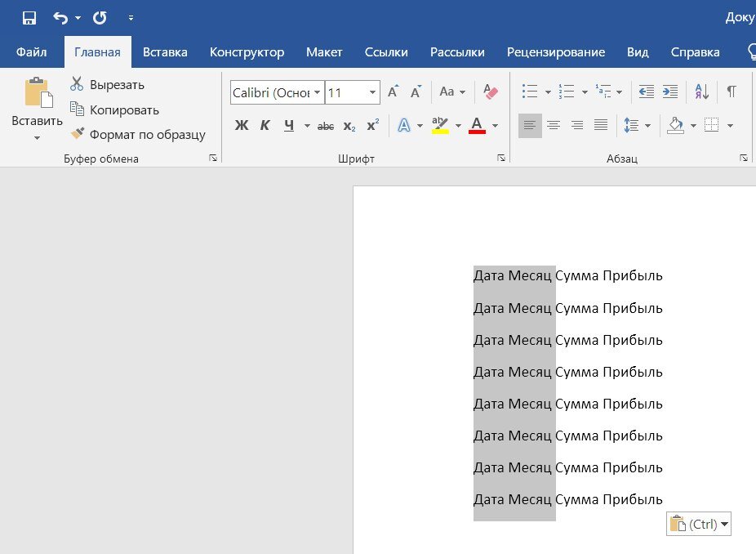
Task: Click the font size field showing 11
Action: click(x=345, y=92)
